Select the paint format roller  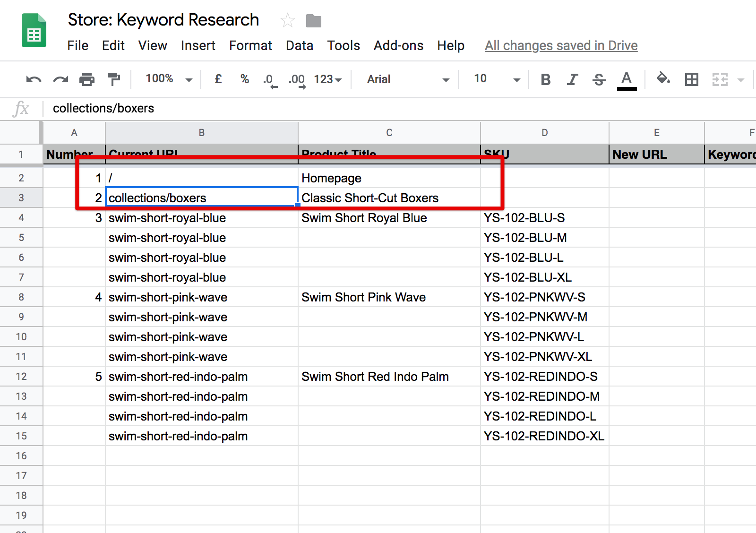[114, 79]
